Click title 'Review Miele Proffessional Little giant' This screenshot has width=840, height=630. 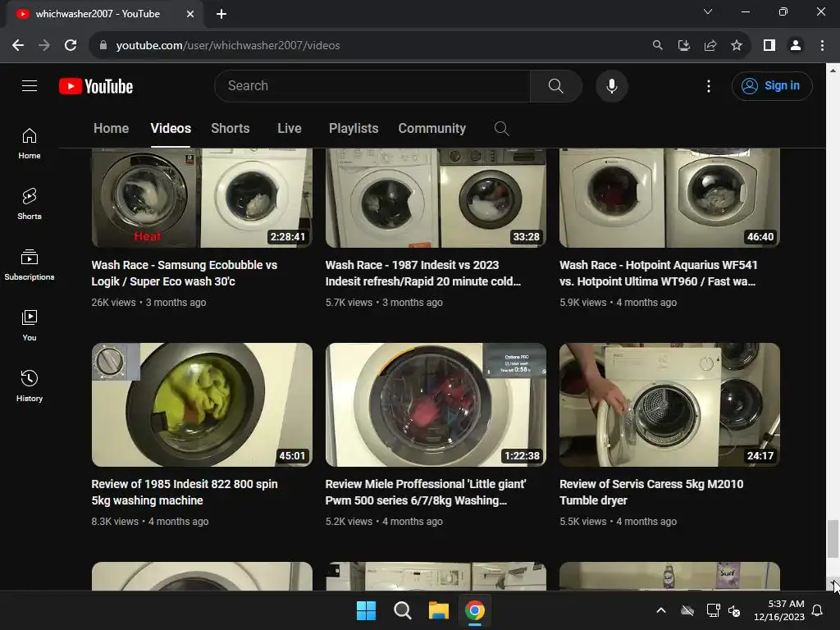426,492
